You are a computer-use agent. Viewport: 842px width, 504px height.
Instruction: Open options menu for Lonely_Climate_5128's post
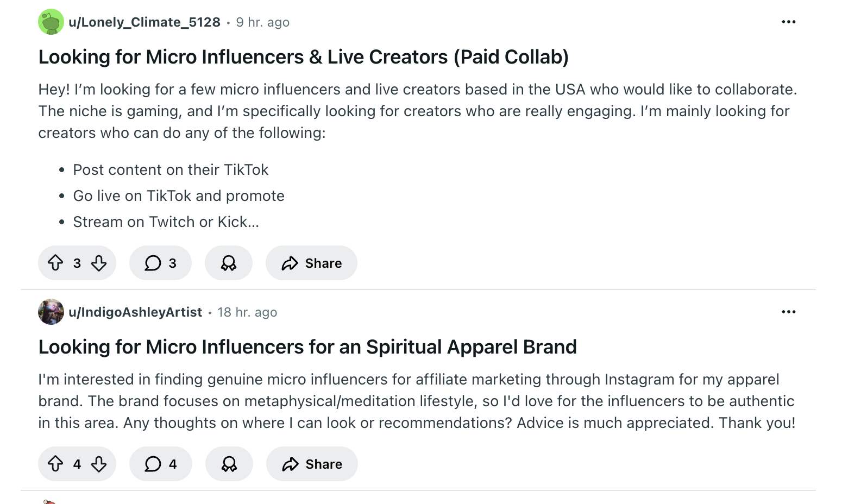click(788, 22)
